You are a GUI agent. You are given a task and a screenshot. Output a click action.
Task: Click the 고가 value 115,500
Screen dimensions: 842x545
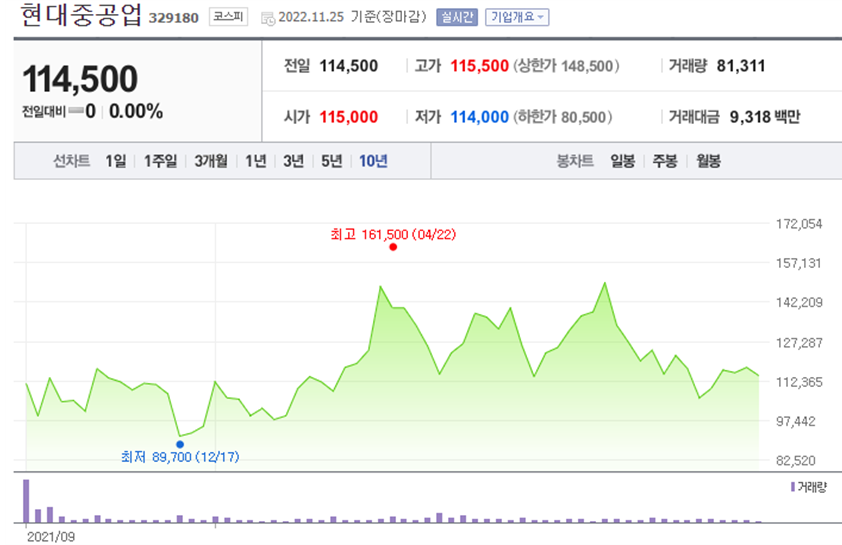(479, 66)
